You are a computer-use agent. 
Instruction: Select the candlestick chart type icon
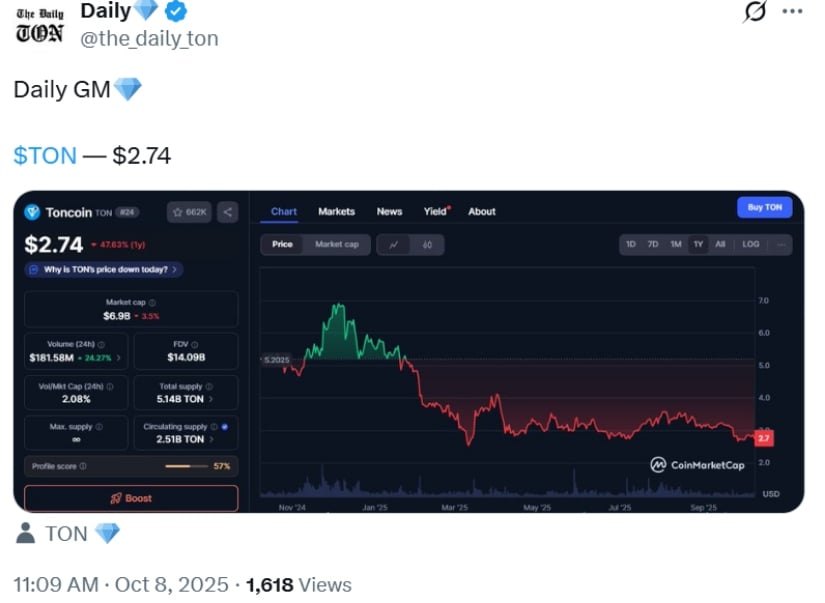click(427, 244)
